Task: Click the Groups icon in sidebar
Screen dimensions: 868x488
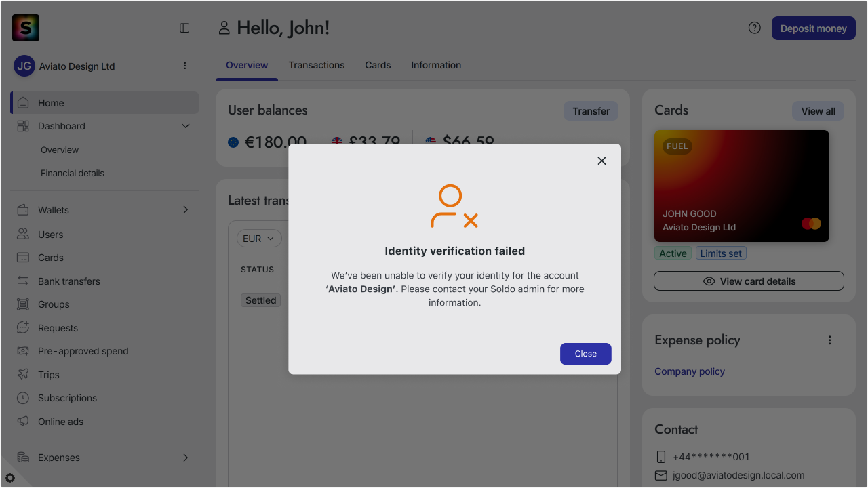Action: (23, 304)
